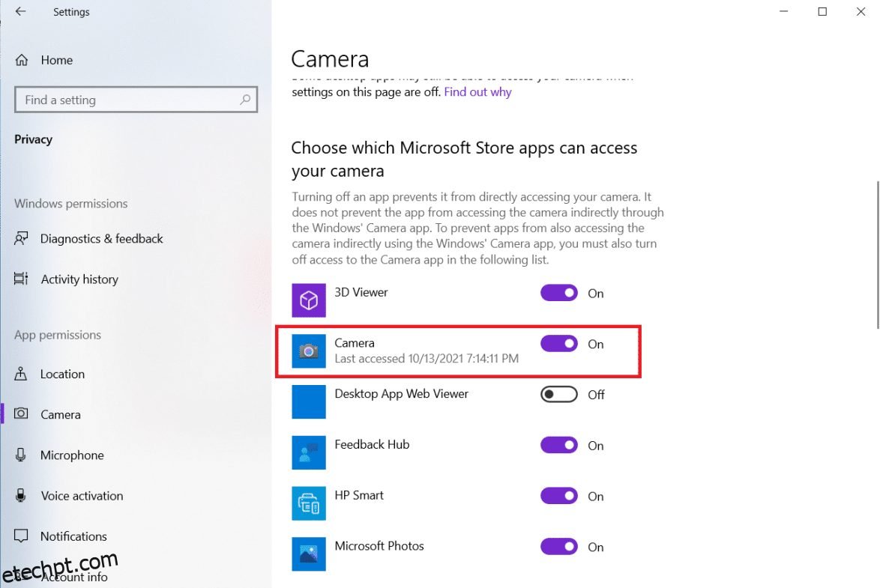Click the Diagnostics & feedback icon

coord(21,239)
